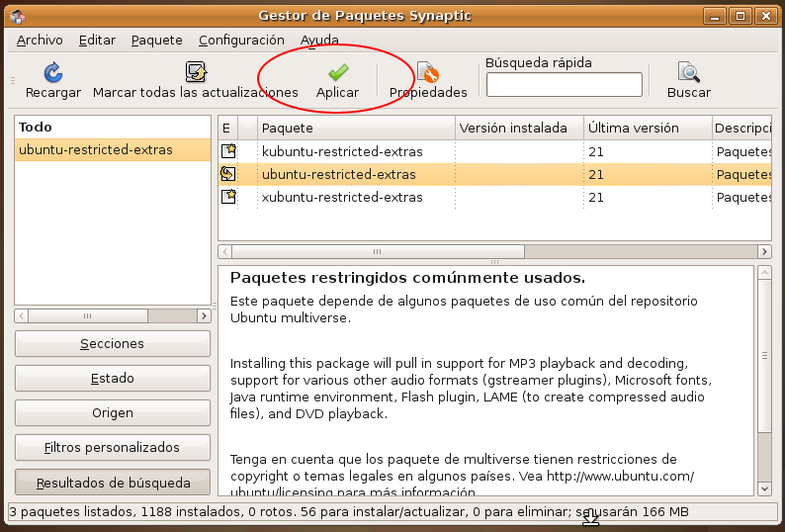Sort by Paquete column header
Screen dimensions: 785x532
point(356,128)
